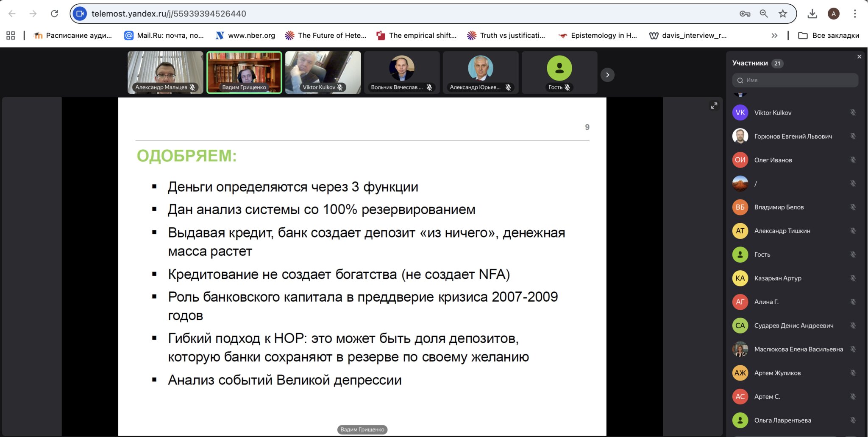868x437 pixels.
Task: Open the Chrome profile avatar
Action: pos(834,14)
